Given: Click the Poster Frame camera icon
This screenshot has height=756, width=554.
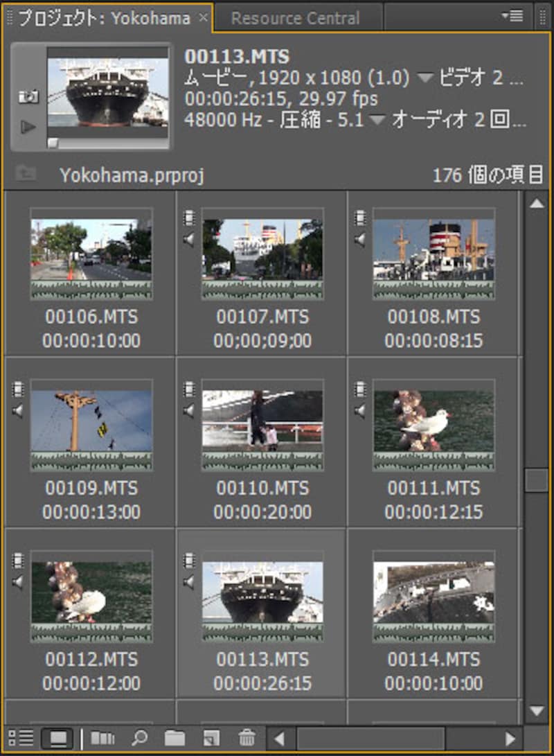Looking at the screenshot, I should coord(29,96).
